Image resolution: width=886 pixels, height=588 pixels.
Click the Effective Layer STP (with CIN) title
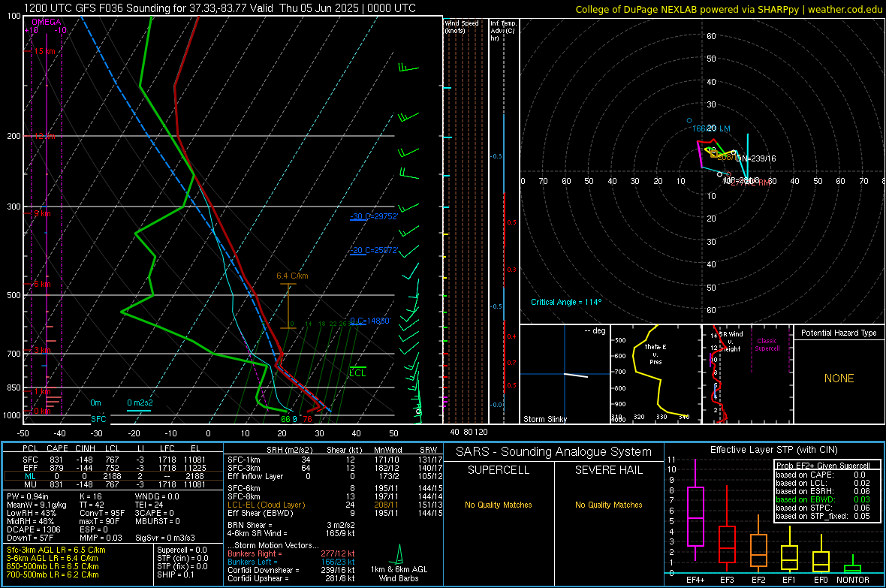773,450
